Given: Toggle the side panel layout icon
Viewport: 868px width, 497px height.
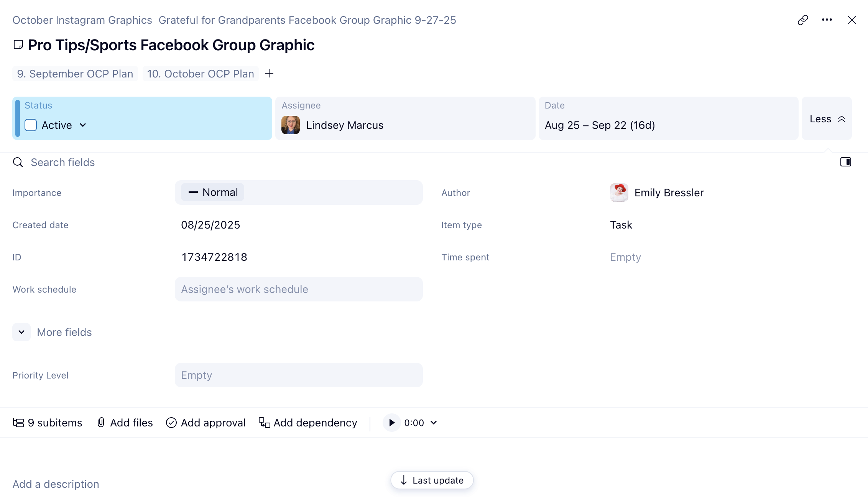Looking at the screenshot, I should pos(845,162).
